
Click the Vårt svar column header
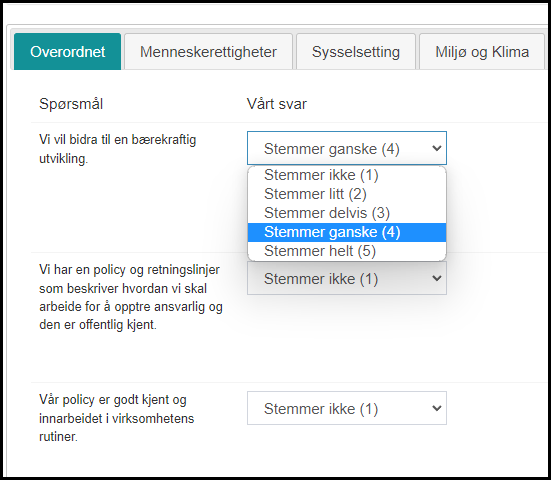[x=277, y=104]
